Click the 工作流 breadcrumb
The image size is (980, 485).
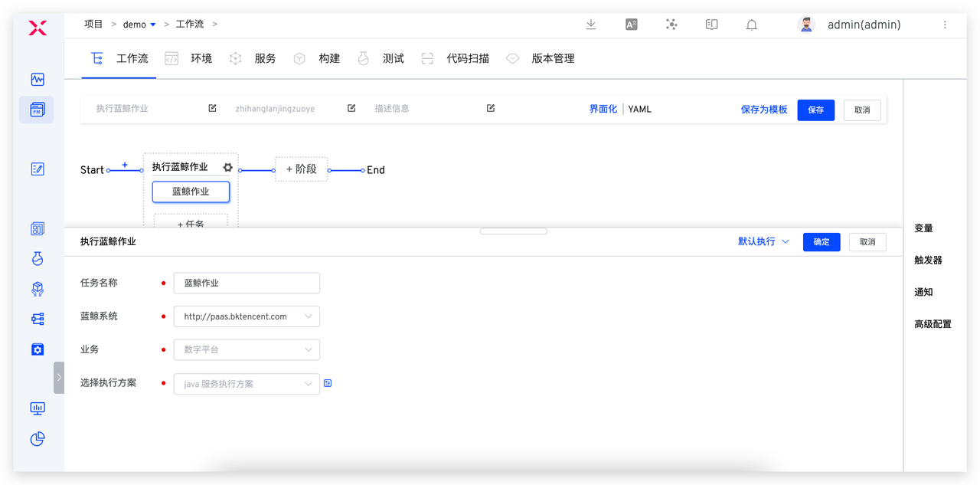(190, 25)
